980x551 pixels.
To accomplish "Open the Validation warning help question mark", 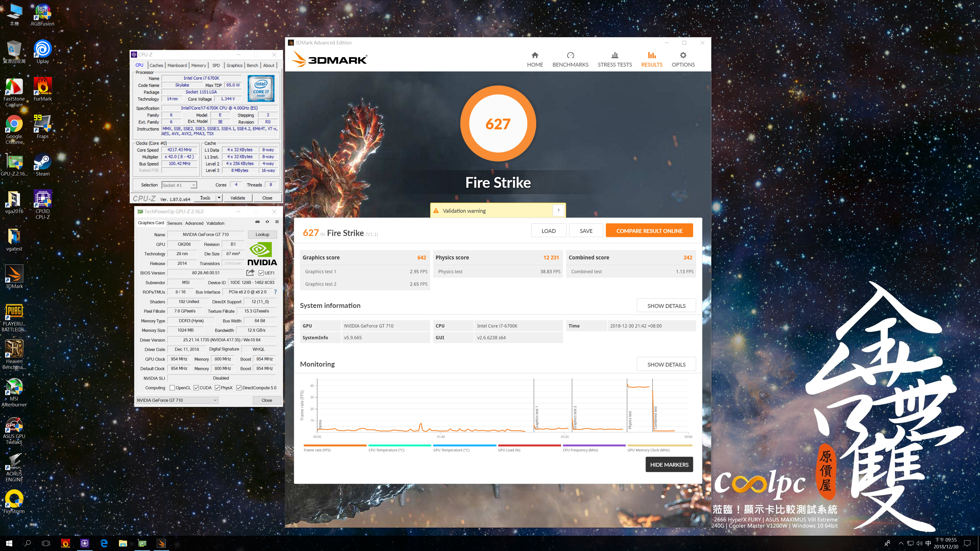I will (558, 211).
